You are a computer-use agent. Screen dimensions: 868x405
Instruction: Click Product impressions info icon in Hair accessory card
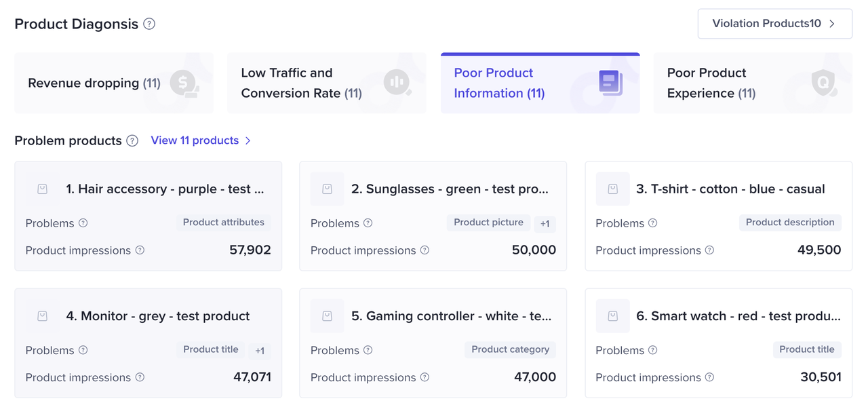[x=140, y=250]
